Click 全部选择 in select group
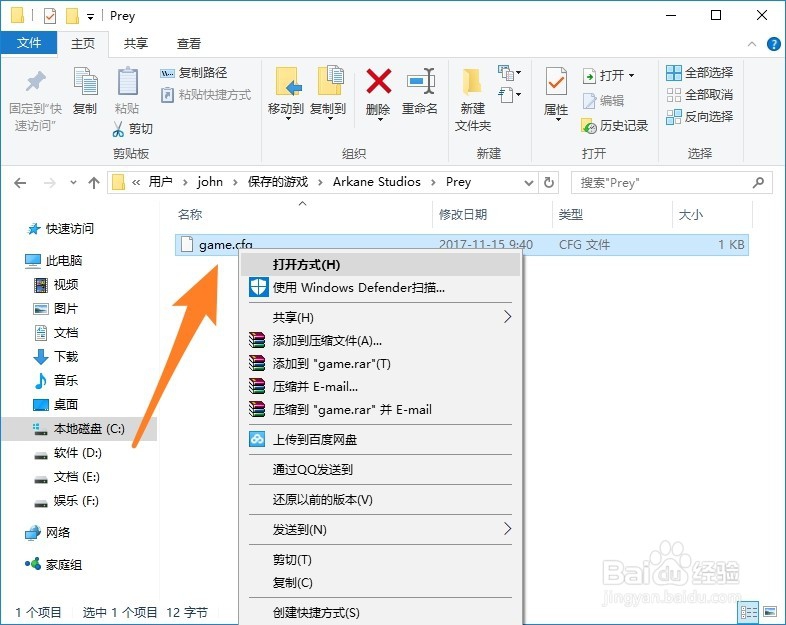 click(x=700, y=73)
